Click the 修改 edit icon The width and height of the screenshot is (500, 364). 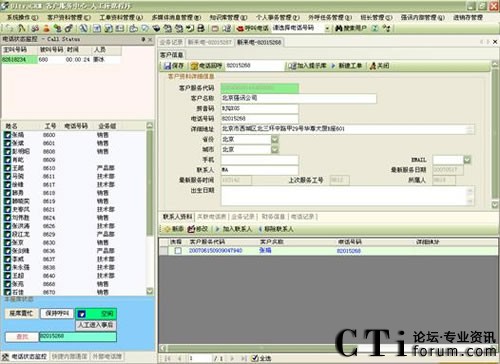191,229
